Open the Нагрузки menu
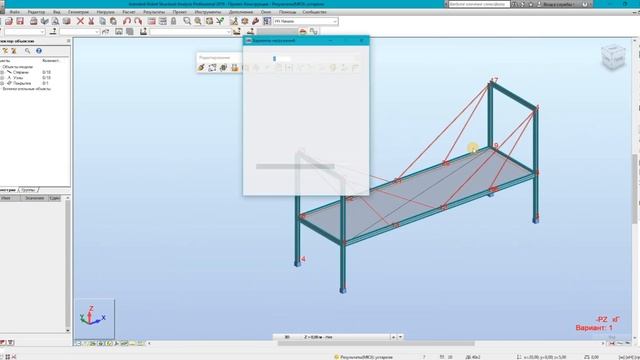Viewport: 640px width, 360px height. point(105,12)
